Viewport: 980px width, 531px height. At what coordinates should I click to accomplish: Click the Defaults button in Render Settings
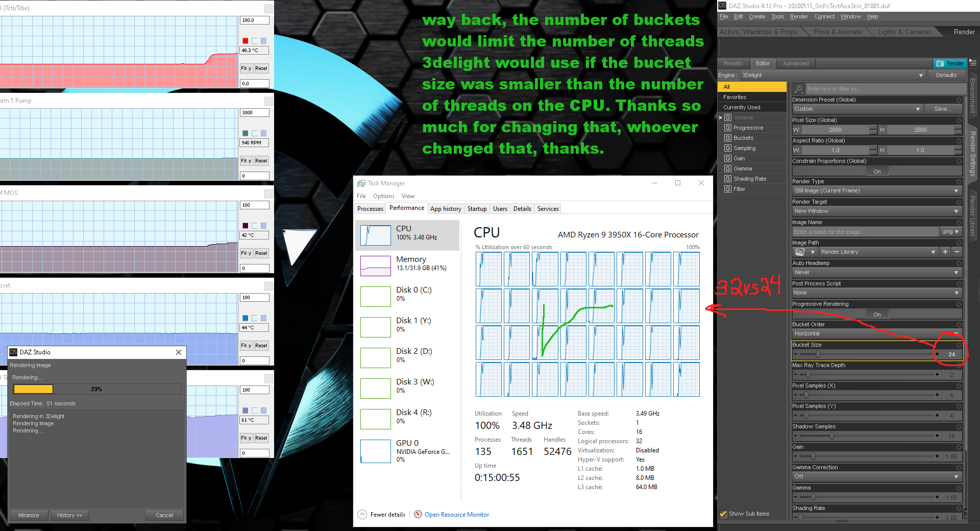(946, 75)
